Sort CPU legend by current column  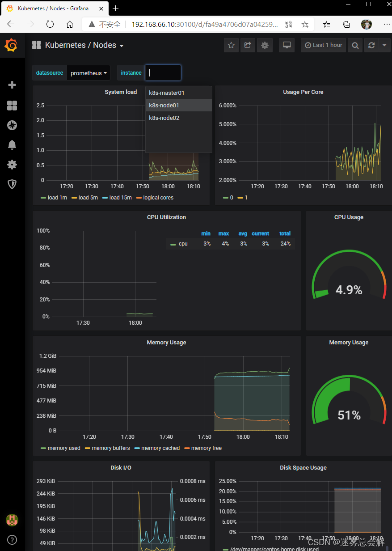click(260, 233)
